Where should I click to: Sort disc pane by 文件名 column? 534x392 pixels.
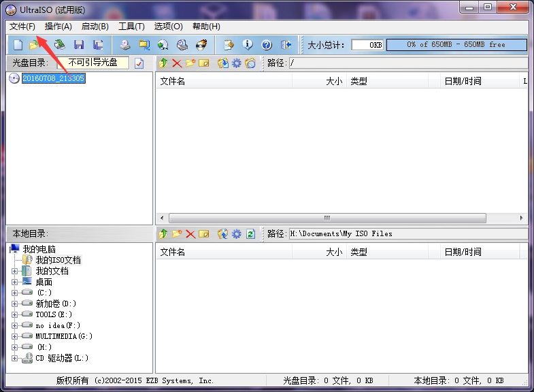pos(224,81)
